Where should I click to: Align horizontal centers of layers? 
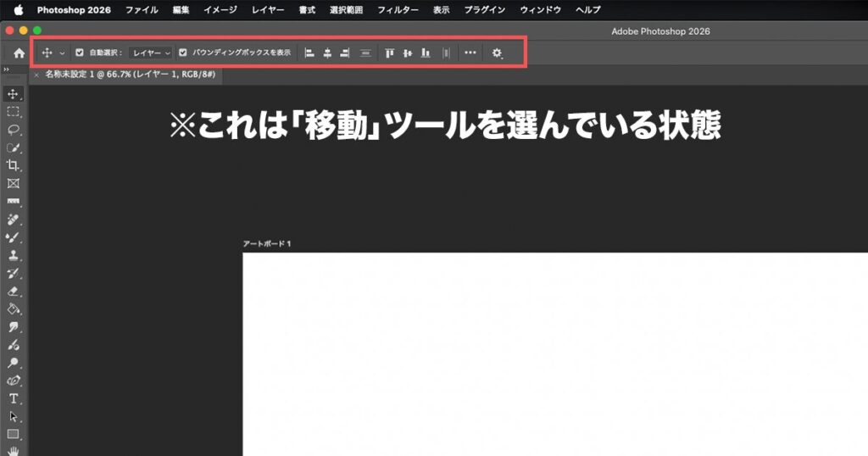pos(328,53)
